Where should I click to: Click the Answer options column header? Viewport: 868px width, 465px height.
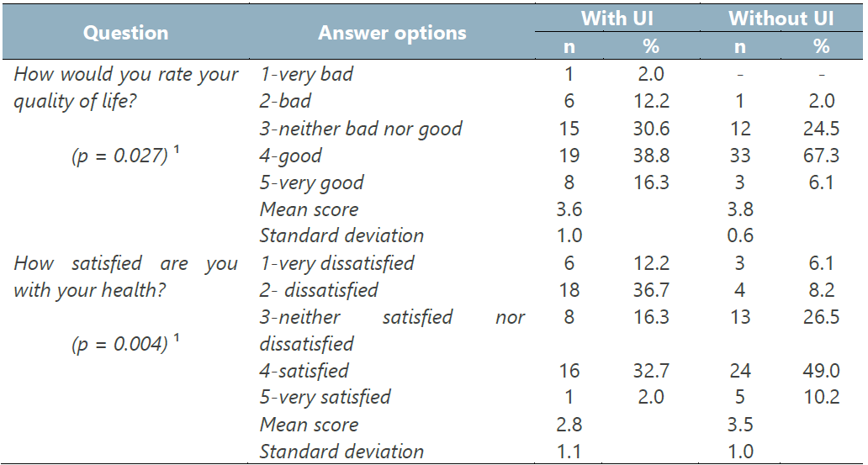[392, 33]
